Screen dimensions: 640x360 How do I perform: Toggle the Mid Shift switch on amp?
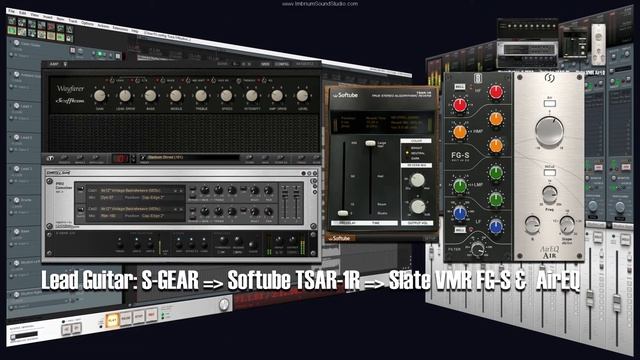tap(188, 81)
